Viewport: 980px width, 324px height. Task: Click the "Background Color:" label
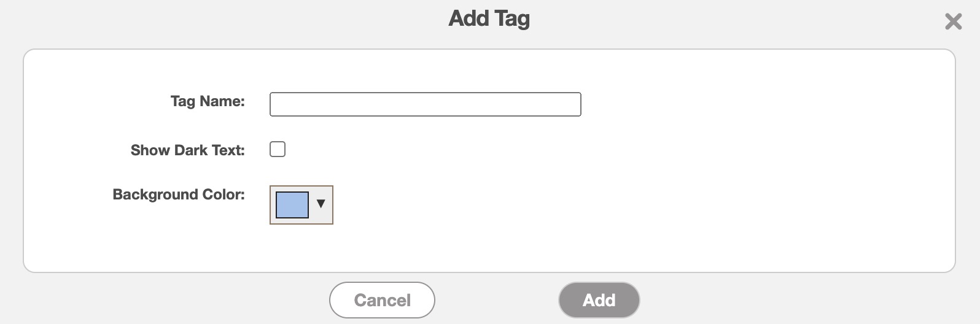pyautogui.click(x=179, y=195)
